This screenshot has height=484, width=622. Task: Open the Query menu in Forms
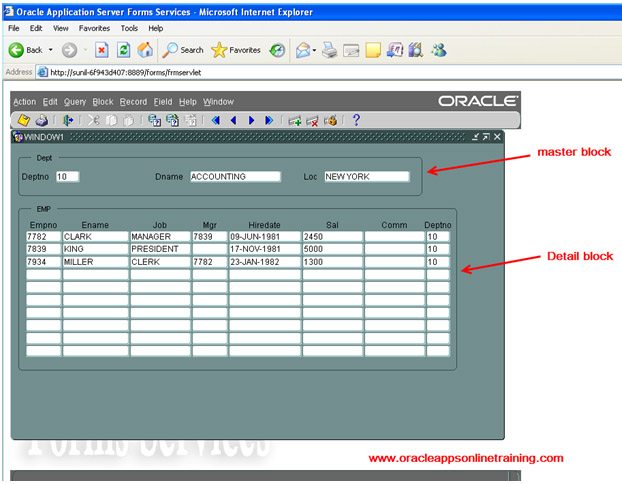click(x=75, y=102)
